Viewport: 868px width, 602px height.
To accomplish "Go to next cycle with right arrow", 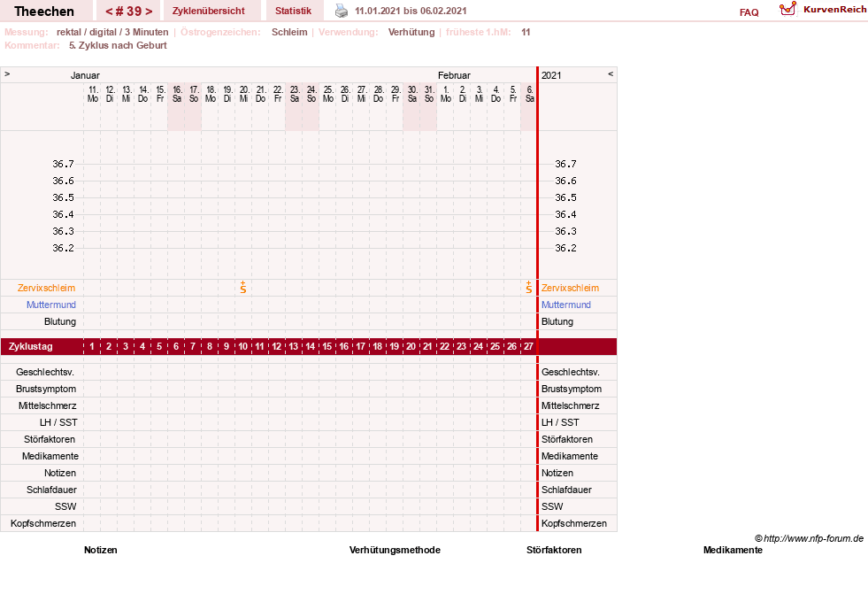I will click(149, 12).
